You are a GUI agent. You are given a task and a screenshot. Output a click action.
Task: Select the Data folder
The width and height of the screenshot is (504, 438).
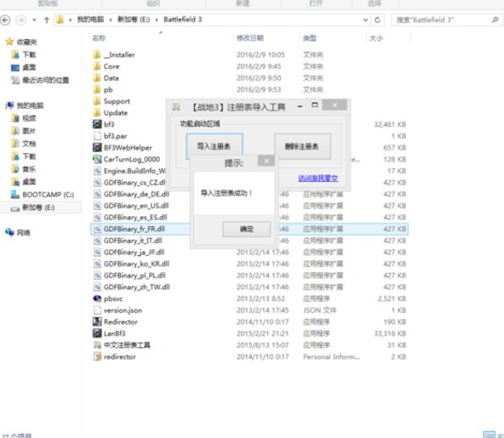(x=111, y=78)
